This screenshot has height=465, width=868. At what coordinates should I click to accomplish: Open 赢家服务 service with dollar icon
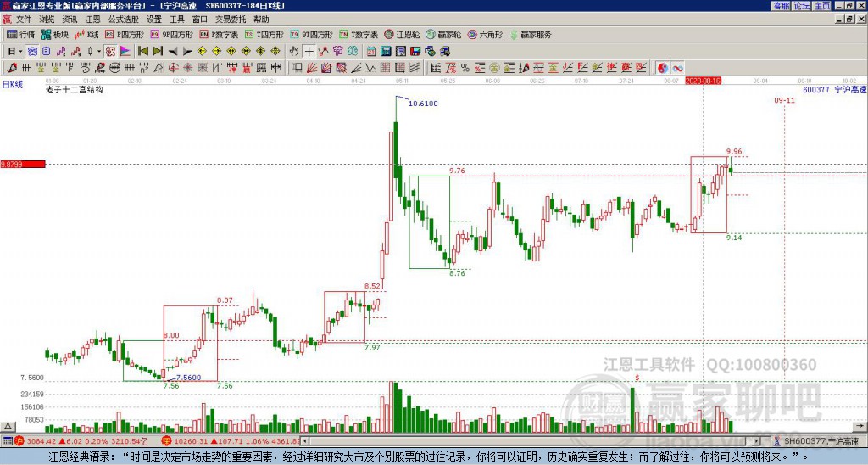click(531, 34)
